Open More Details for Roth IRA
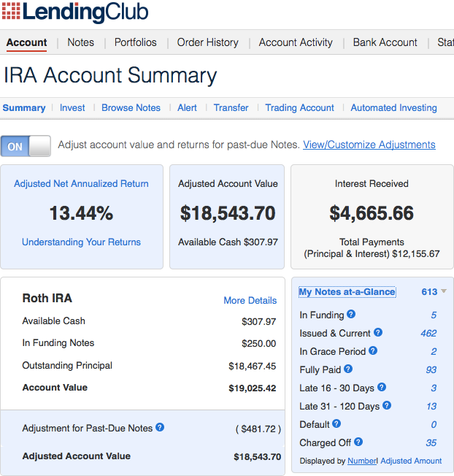The height and width of the screenshot is (476, 454). click(250, 300)
